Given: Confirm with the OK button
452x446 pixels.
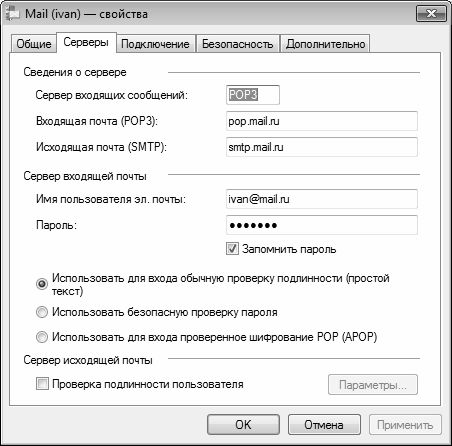Looking at the screenshot, I should pos(243,425).
